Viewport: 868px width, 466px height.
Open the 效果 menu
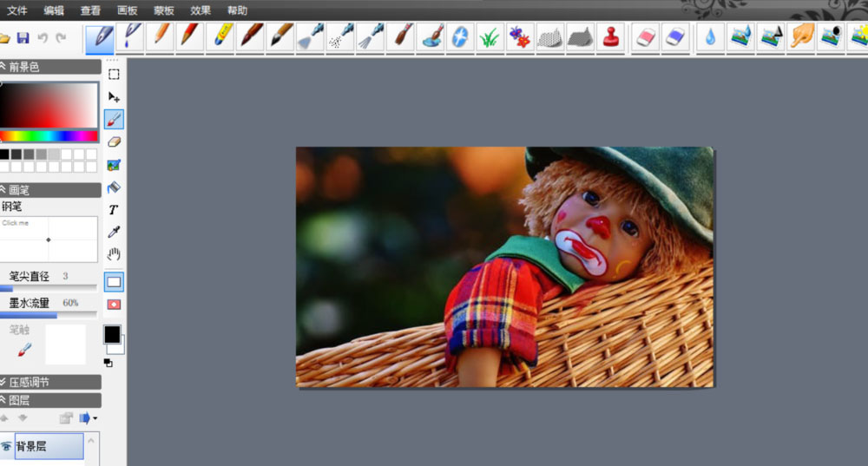[201, 10]
